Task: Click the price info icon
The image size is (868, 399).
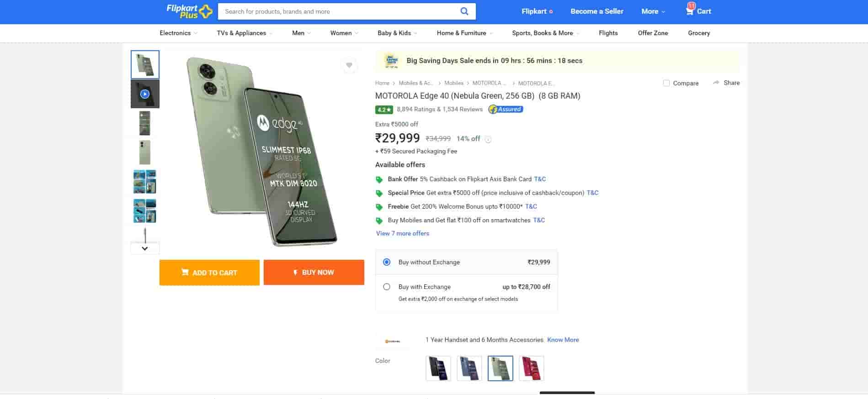Action: (x=488, y=139)
